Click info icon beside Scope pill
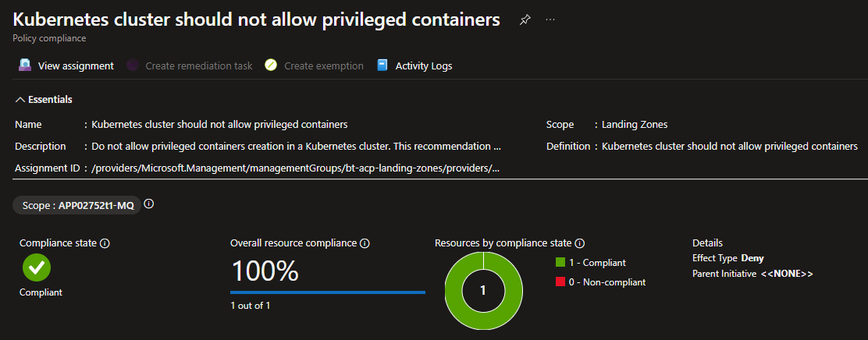 (x=149, y=204)
